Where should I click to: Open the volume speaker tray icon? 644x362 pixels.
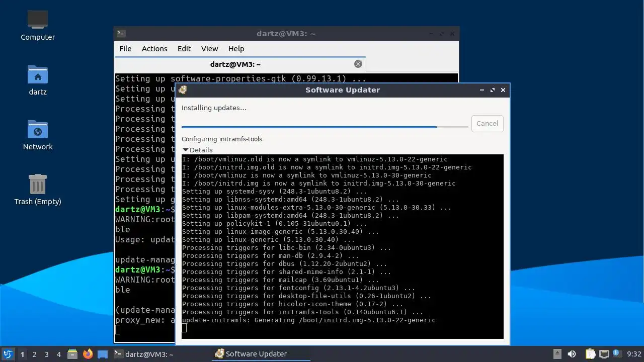(x=572, y=354)
